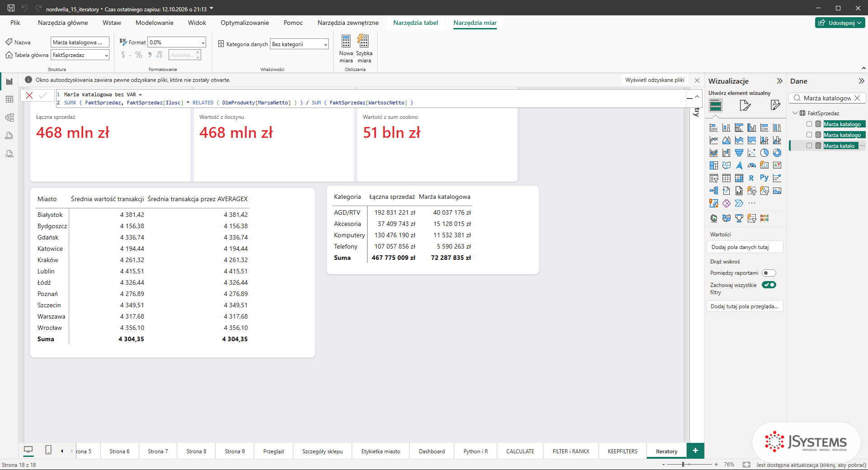Open the Quick measure (Szybka miara) tool
Viewport: 868px width, 470px height.
(x=364, y=49)
